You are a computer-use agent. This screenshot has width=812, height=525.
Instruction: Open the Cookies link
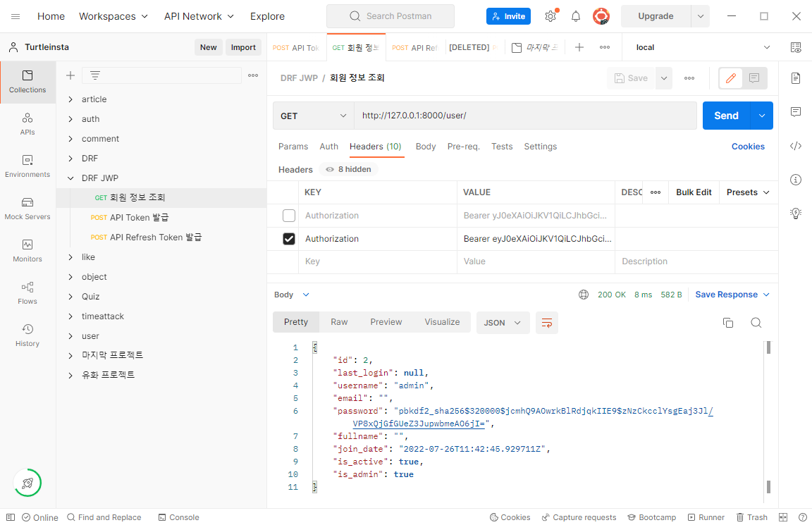[748, 147]
